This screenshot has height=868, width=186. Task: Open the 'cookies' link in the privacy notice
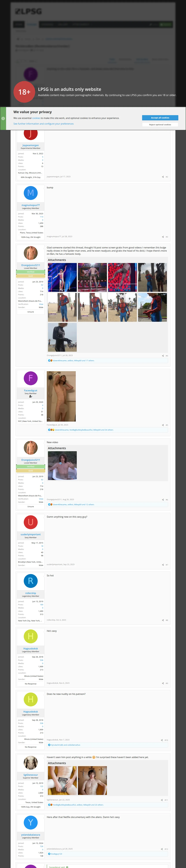(36, 118)
